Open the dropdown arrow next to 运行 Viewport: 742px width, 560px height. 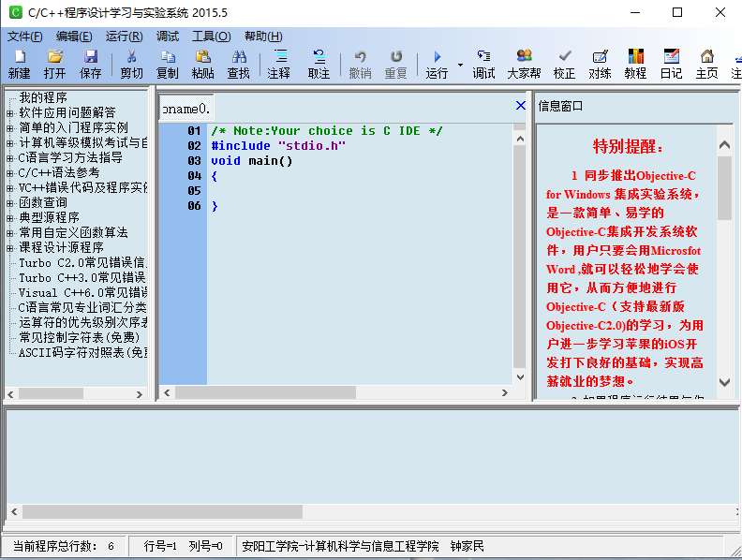coord(460,65)
